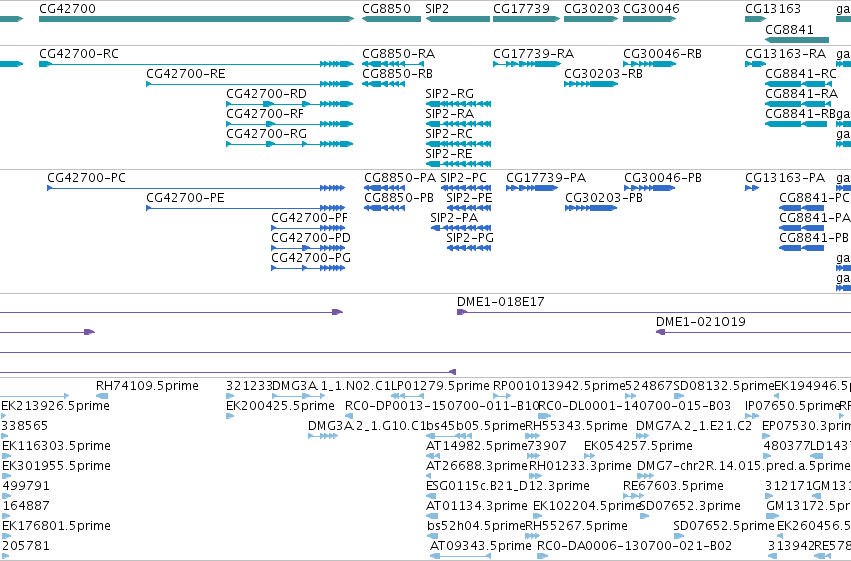Select the SIP2 gene label
Screen dimensions: 851x561
[437, 9]
